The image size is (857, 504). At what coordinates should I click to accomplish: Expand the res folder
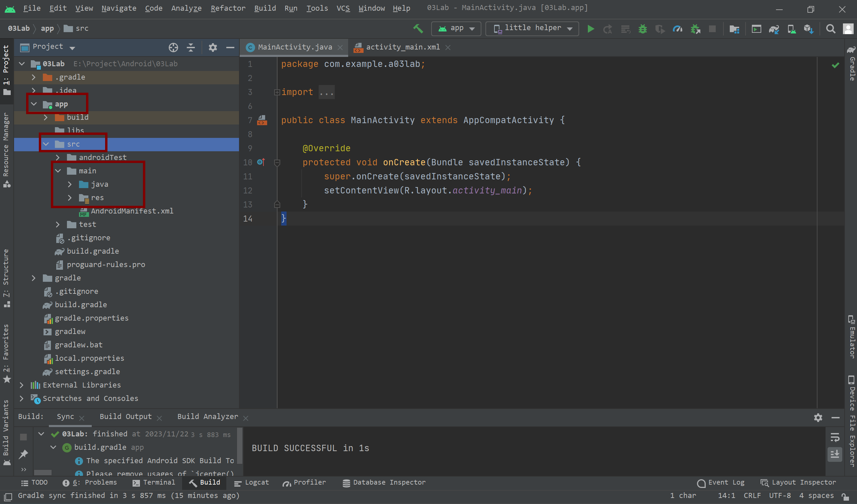(70, 197)
